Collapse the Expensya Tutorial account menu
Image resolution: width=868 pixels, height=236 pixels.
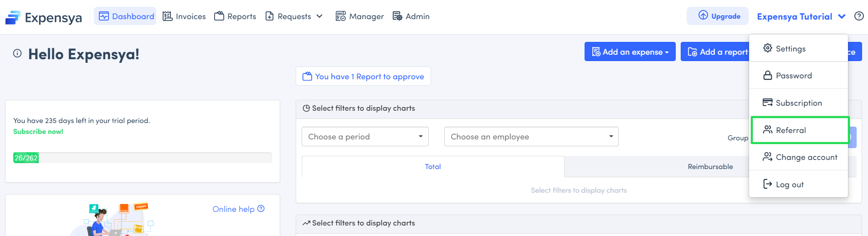coord(801,16)
